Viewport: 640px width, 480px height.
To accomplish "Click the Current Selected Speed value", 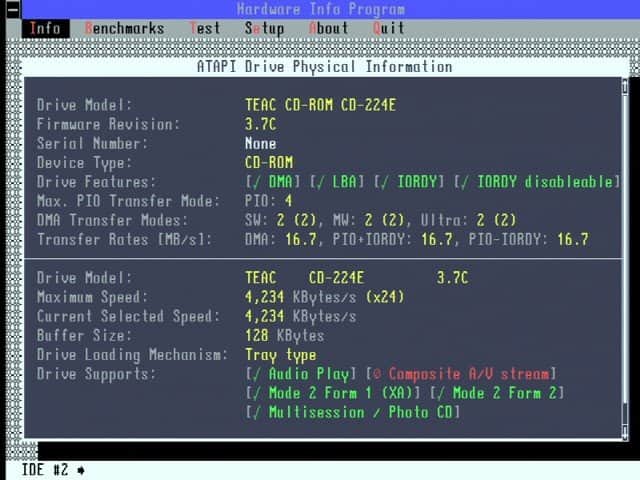I will point(300,316).
